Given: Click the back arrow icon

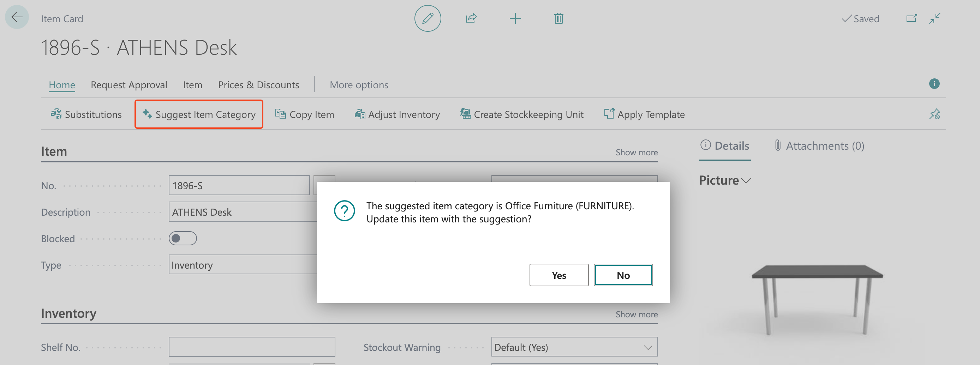Looking at the screenshot, I should tap(17, 18).
